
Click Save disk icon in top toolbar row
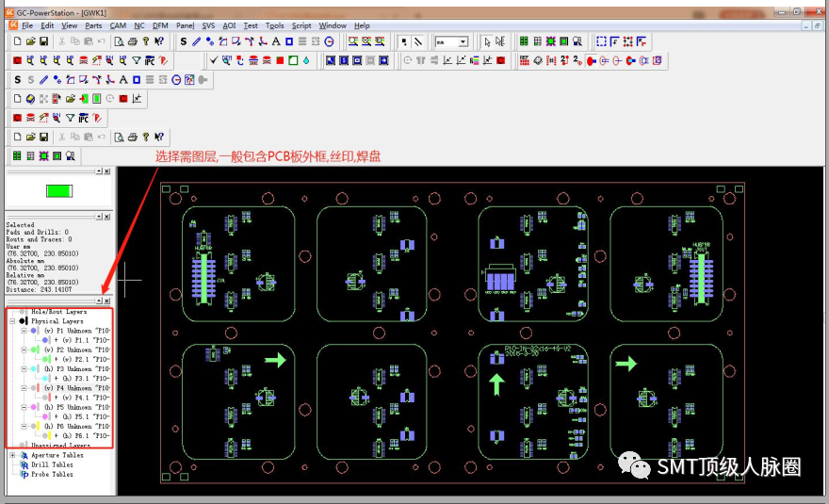[44, 41]
